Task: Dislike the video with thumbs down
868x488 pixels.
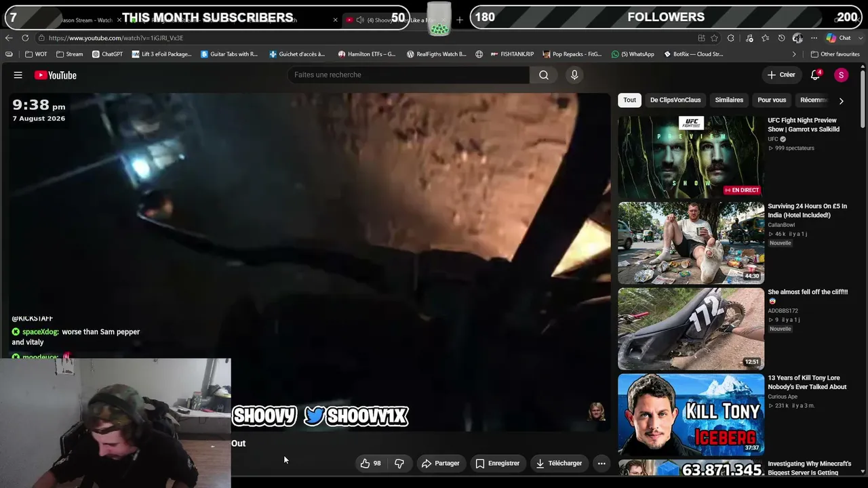Action: tap(399, 464)
